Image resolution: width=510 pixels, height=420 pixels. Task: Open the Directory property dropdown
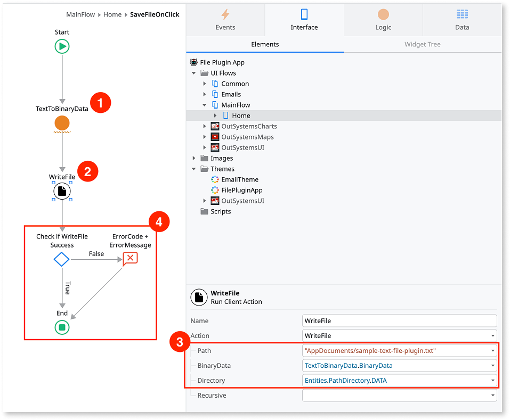(x=492, y=380)
